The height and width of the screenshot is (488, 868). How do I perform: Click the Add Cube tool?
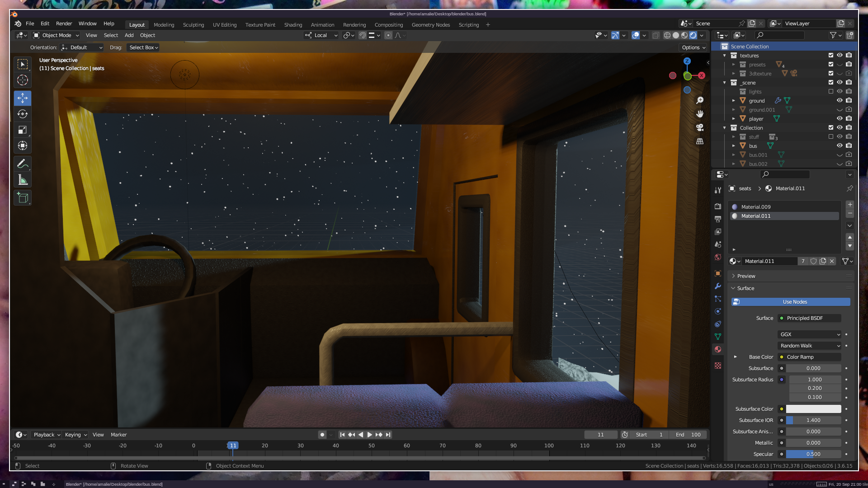coord(23,198)
